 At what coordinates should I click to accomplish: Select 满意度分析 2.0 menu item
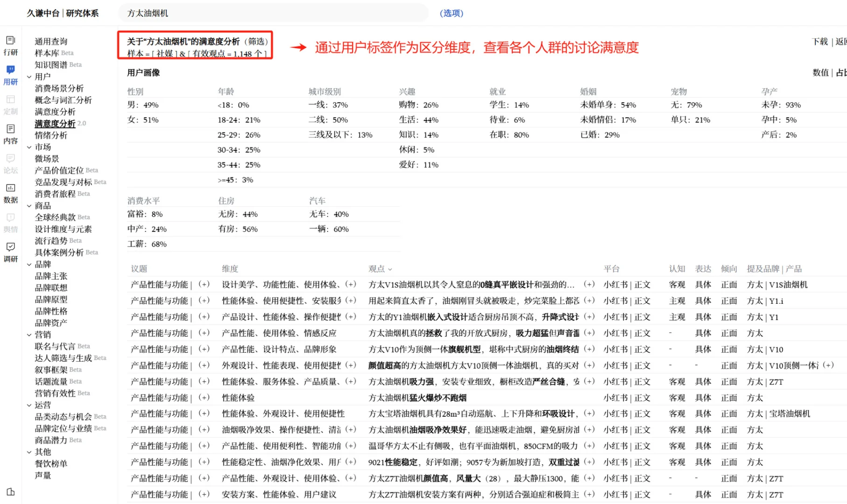55,123
